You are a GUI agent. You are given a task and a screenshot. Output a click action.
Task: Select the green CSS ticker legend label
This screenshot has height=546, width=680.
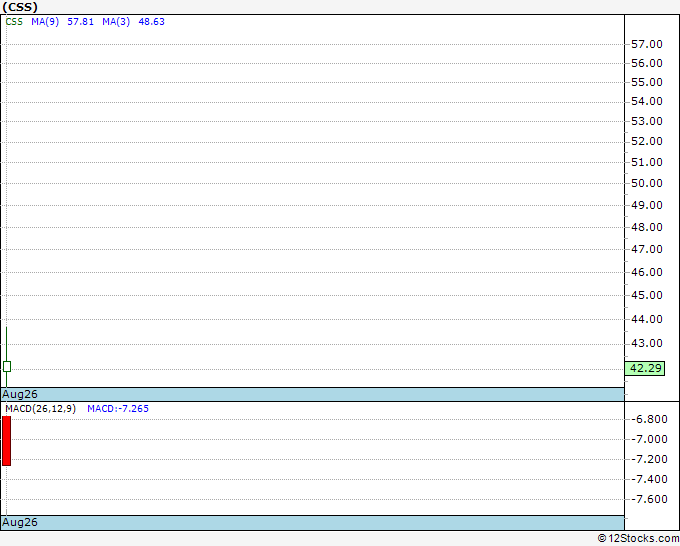[14, 22]
